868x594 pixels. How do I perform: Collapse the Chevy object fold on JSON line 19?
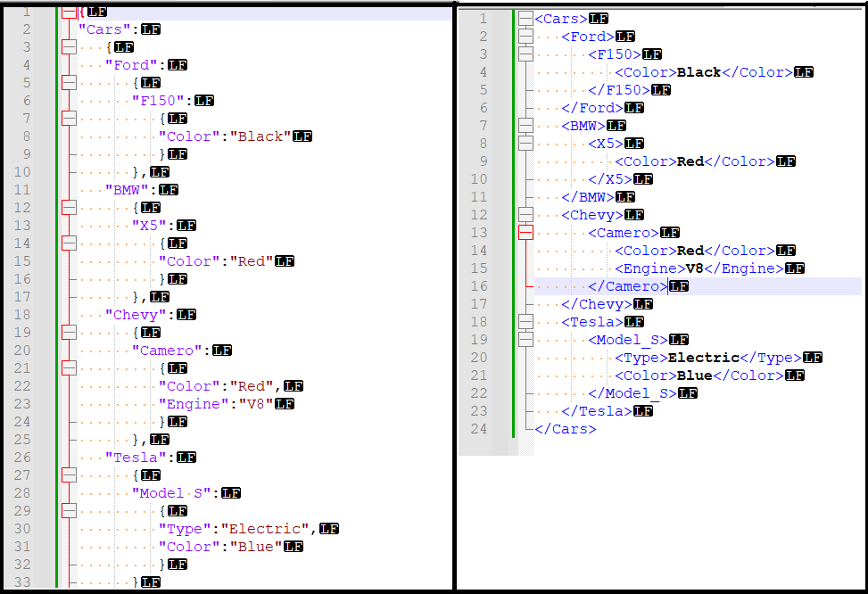(x=70, y=333)
